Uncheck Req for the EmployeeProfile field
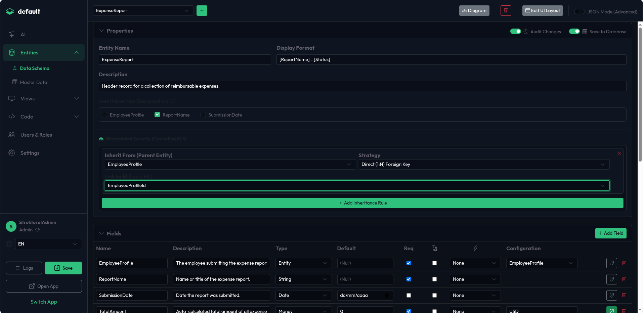The image size is (644, 313). [x=409, y=263]
